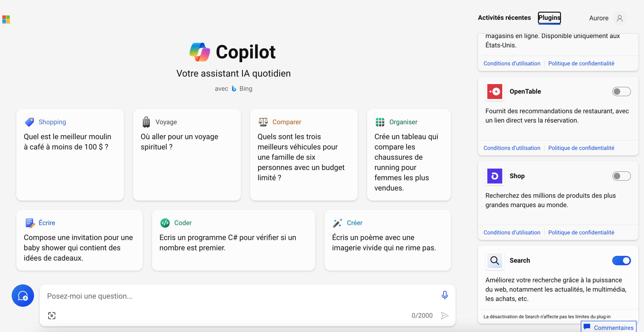644x332 pixels.
Task: Click the Search plugin magnifier icon
Action: [495, 260]
